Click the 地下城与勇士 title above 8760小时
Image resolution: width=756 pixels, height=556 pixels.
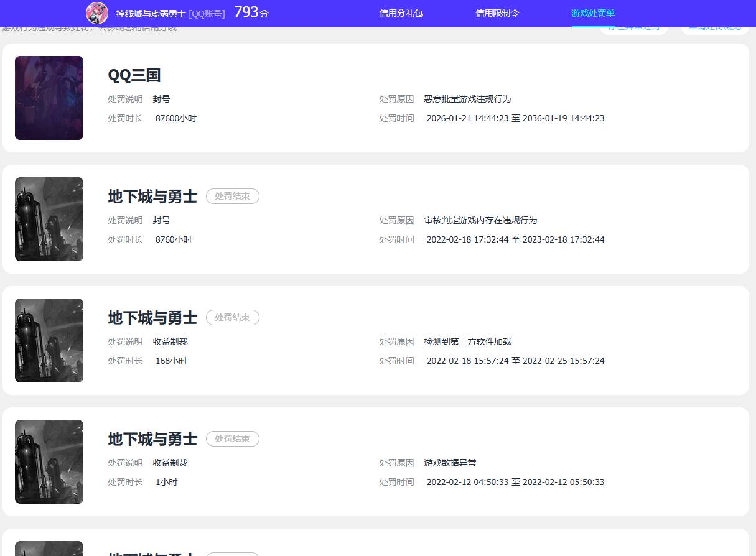click(152, 197)
